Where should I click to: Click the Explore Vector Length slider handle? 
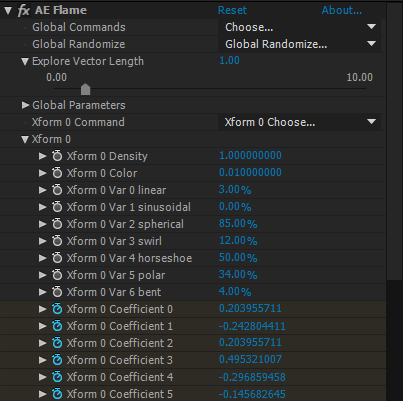[x=86, y=89]
